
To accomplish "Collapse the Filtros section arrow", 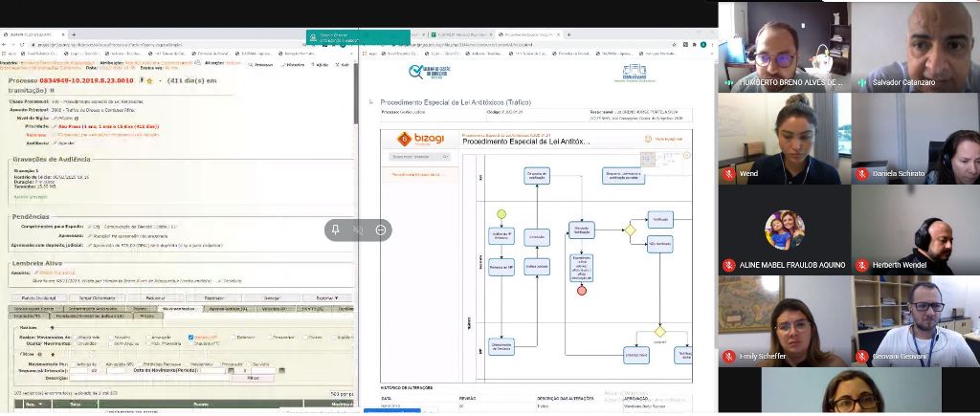I will click(53, 354).
